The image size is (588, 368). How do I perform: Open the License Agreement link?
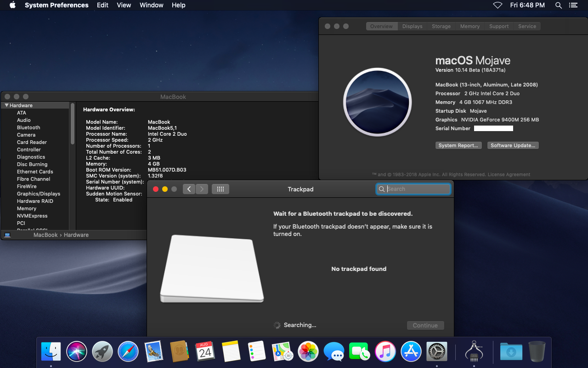[x=509, y=175]
